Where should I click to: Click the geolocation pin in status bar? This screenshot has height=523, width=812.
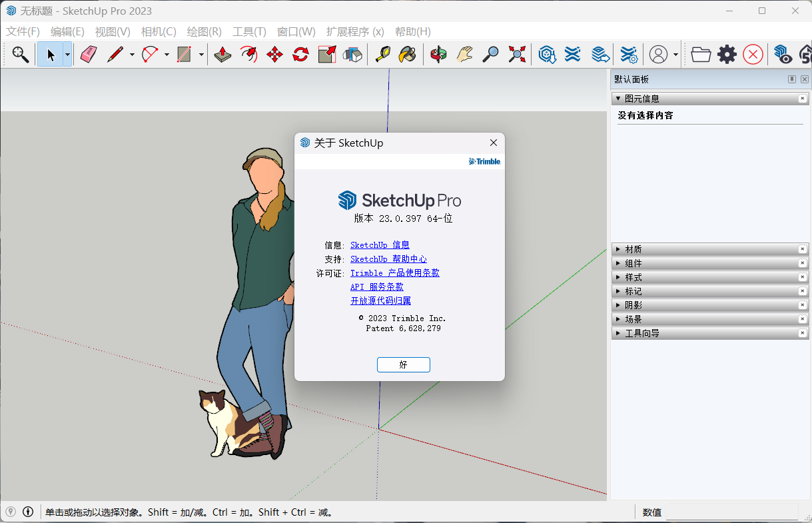11,512
